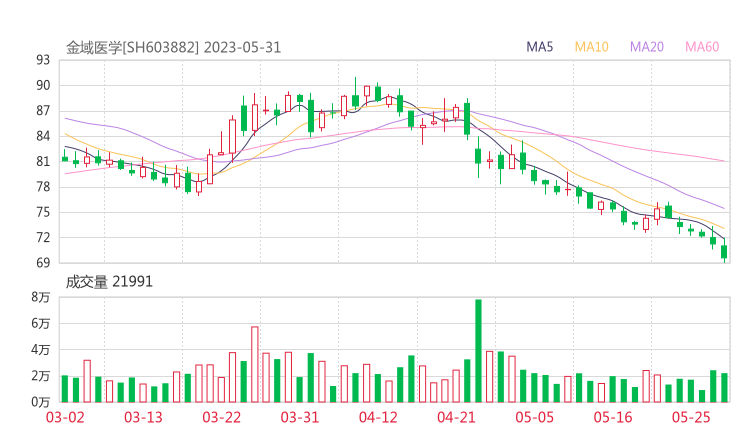This screenshot has height=440, width=740.
Task: Click the 0万 volume axis label
Action: (x=41, y=402)
